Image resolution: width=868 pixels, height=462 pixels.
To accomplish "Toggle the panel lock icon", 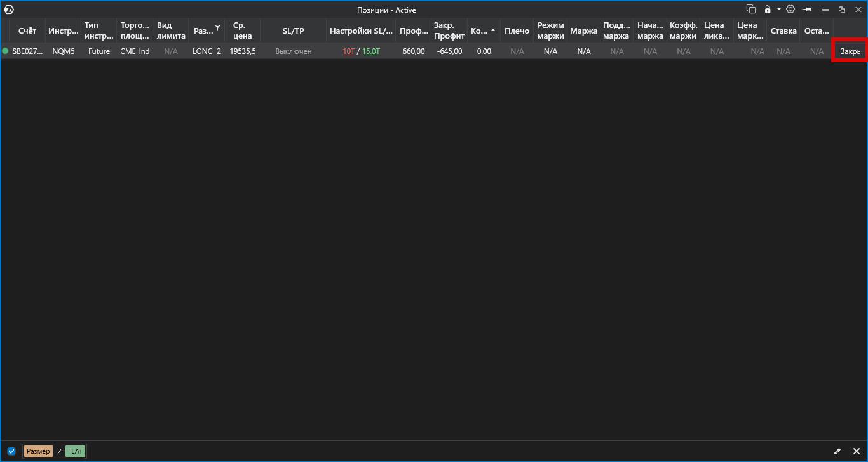I will [x=768, y=10].
